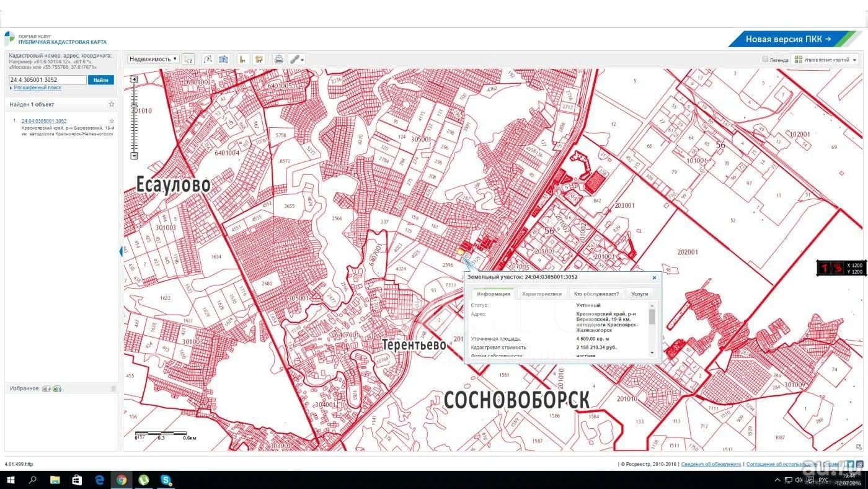Switch to the Информация tab
Image resolution: width=868 pixels, height=489 pixels.
(494, 294)
